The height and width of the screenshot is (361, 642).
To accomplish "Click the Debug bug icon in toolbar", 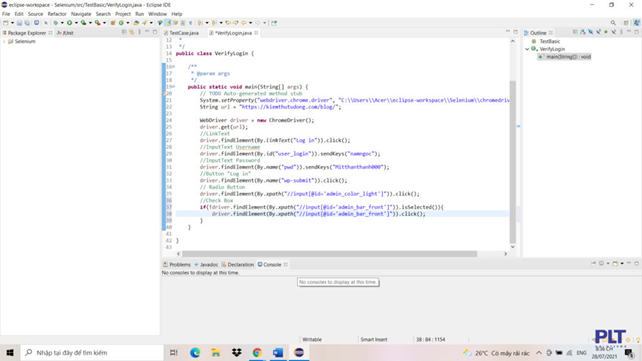I will tap(56, 23).
